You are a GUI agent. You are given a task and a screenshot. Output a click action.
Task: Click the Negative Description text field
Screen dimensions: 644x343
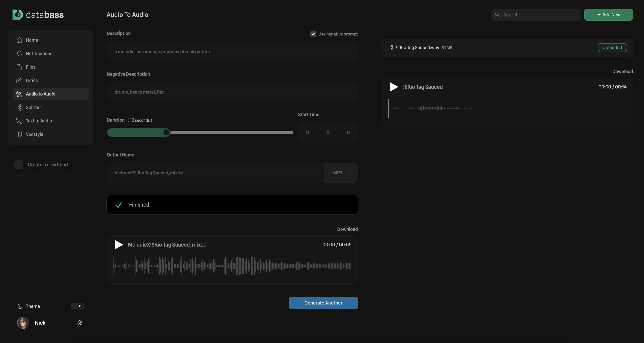pyautogui.click(x=232, y=92)
